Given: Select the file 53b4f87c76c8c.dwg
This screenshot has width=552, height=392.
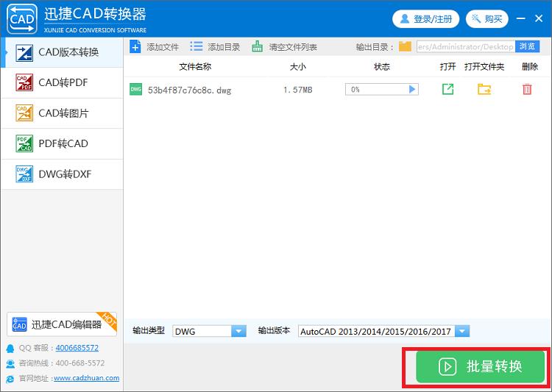Looking at the screenshot, I should 189,90.
